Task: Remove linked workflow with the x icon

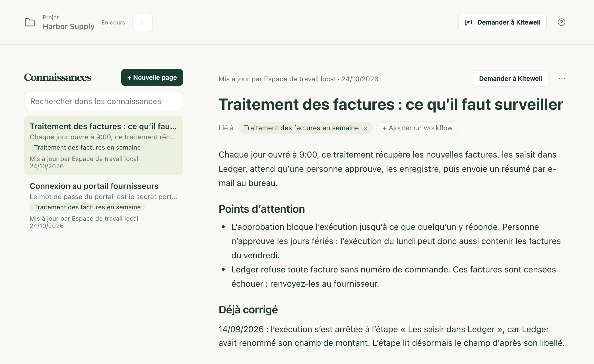Action: coord(366,128)
